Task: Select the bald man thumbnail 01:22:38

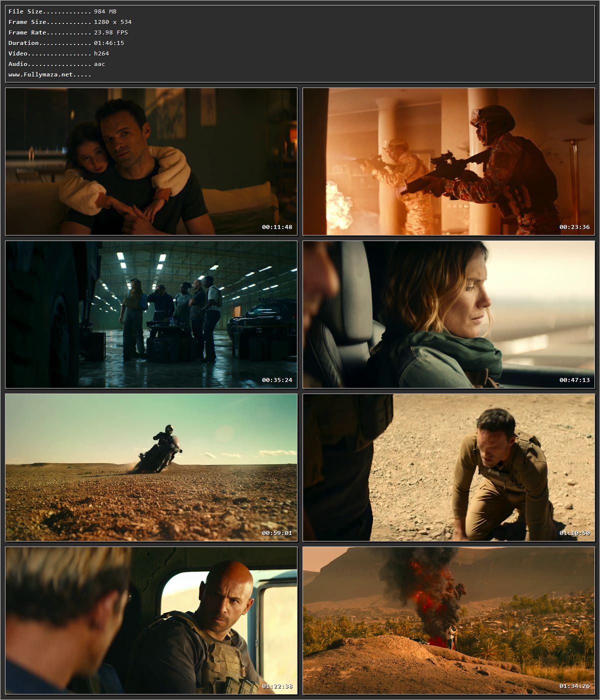Action: click(151, 620)
